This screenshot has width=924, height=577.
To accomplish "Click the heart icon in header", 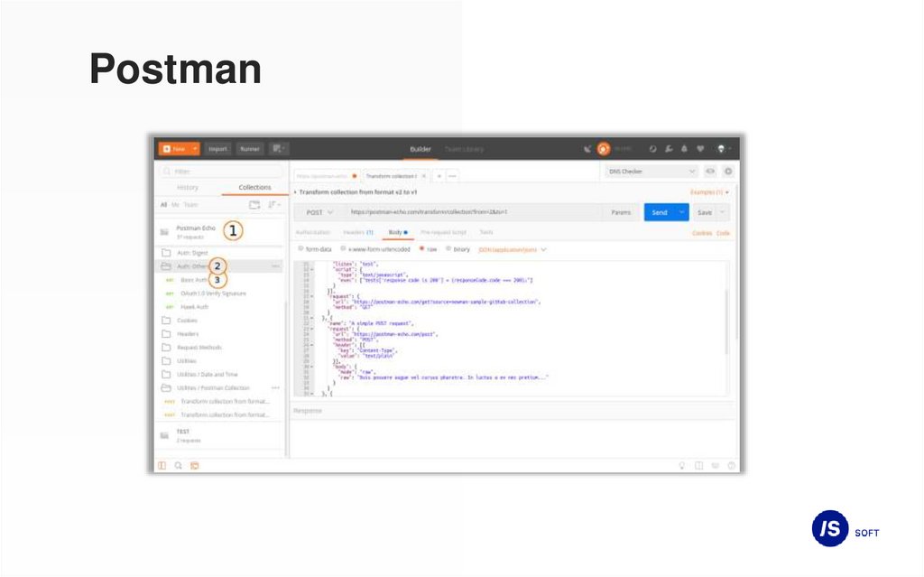I will click(700, 149).
